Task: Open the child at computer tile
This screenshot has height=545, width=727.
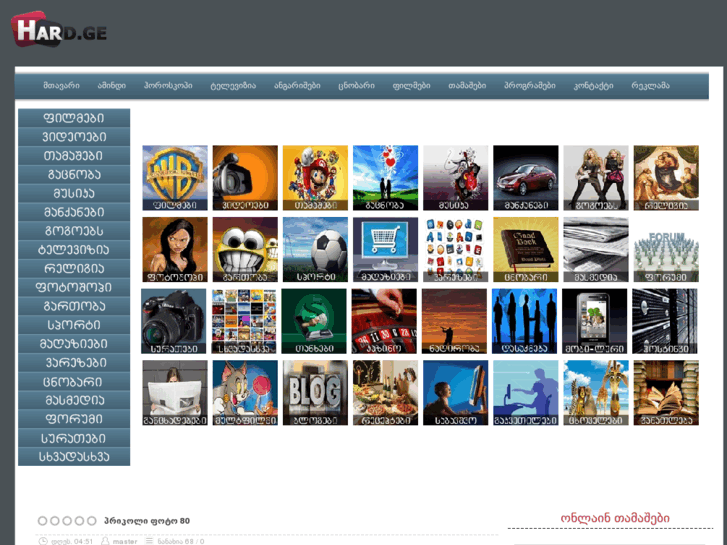Action: click(x=455, y=393)
